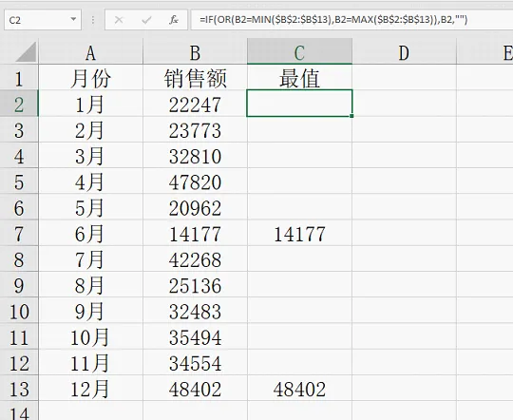Select sales value 22247
The width and height of the screenshot is (513, 420).
(195, 104)
